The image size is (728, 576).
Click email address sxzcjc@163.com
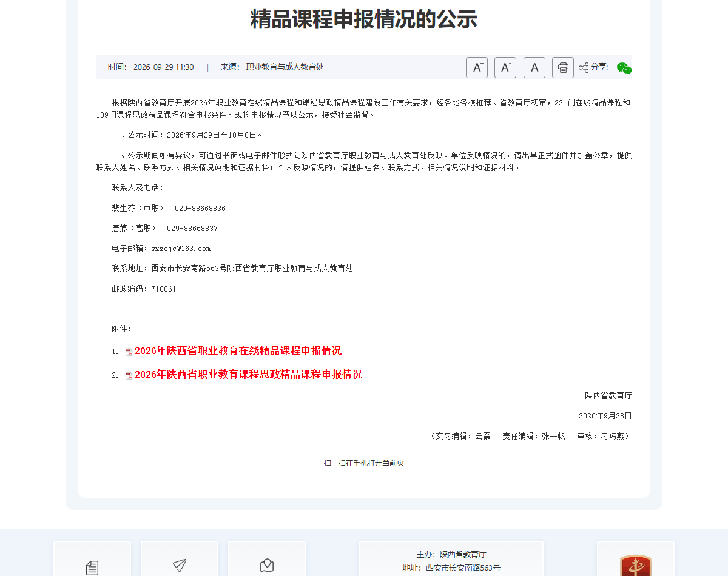coord(181,249)
